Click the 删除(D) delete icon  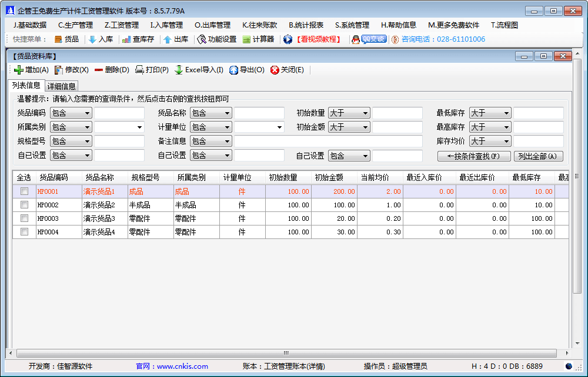pos(98,70)
